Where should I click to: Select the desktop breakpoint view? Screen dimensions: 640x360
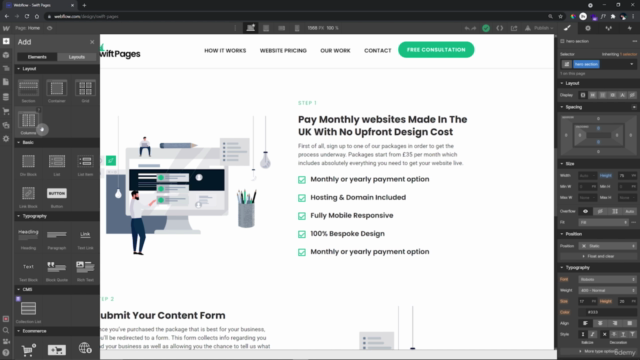250,28
